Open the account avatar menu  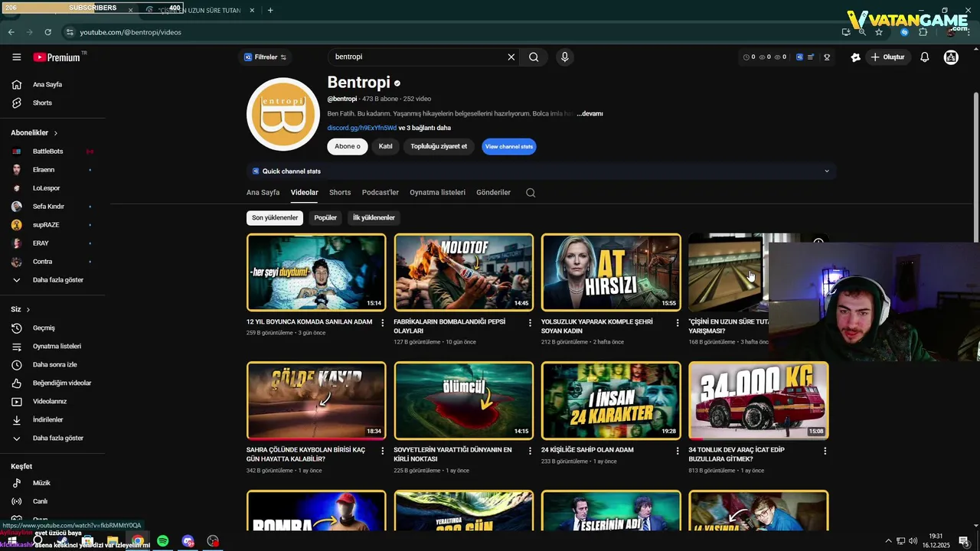pos(951,57)
